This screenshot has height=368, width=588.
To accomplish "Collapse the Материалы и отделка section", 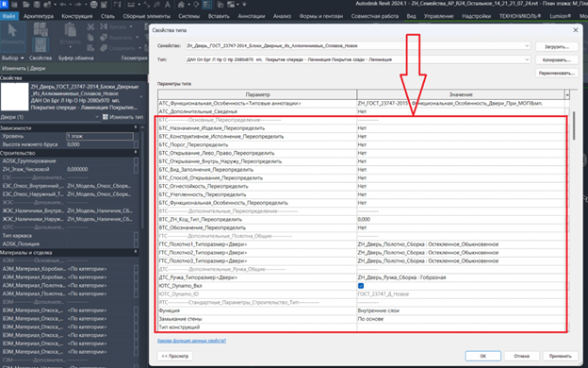I will [136, 252].
